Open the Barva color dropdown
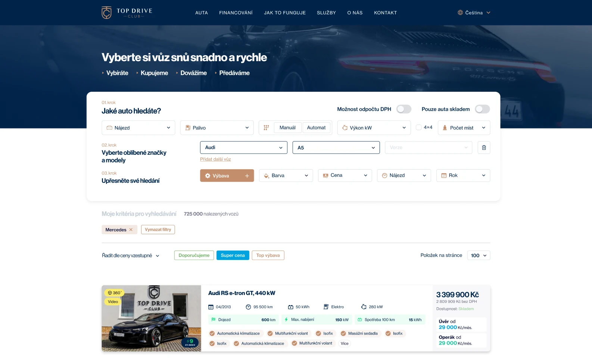This screenshot has width=592, height=364. (286, 176)
